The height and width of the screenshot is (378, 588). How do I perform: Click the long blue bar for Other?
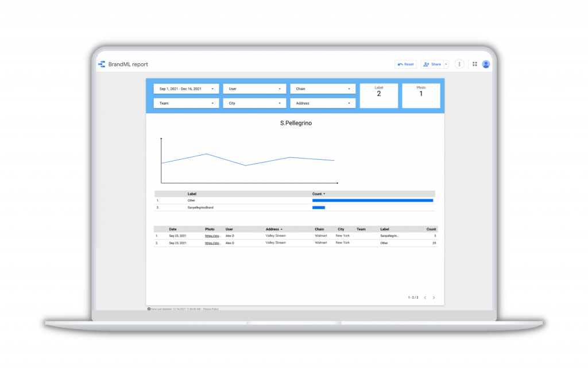372,200
